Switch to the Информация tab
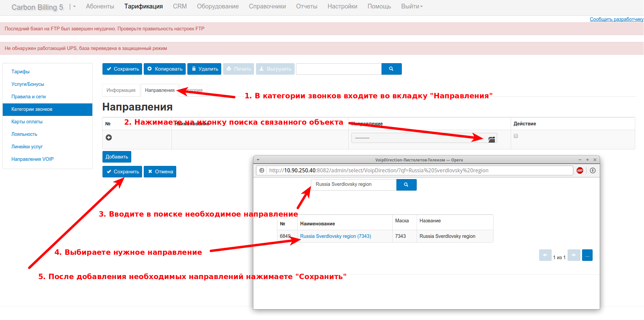This screenshot has width=644, height=320. [121, 90]
